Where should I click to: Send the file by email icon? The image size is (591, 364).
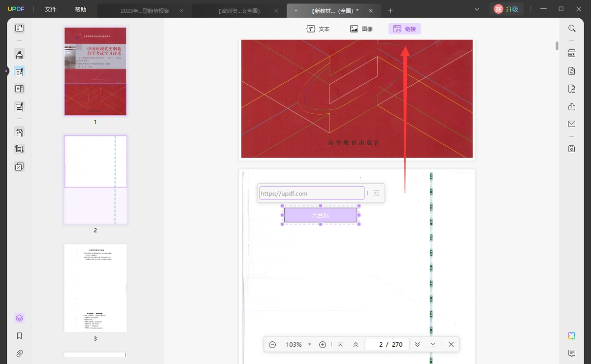pos(572,124)
